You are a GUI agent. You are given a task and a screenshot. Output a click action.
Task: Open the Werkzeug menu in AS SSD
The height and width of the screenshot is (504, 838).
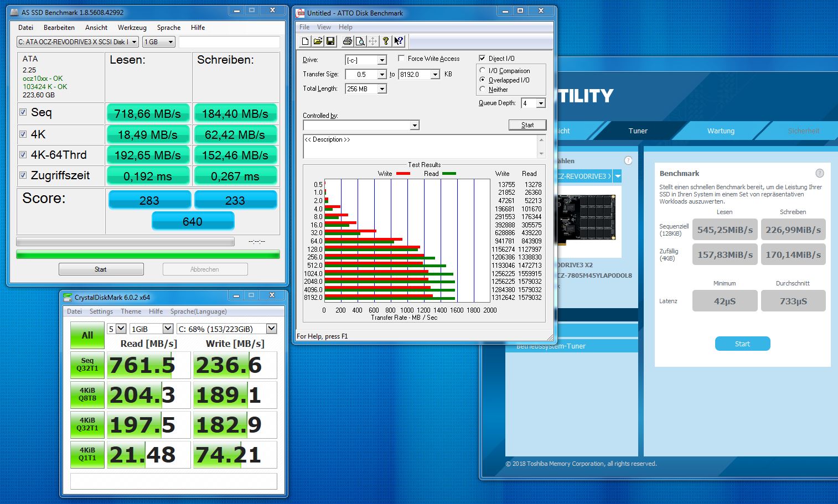click(x=132, y=27)
